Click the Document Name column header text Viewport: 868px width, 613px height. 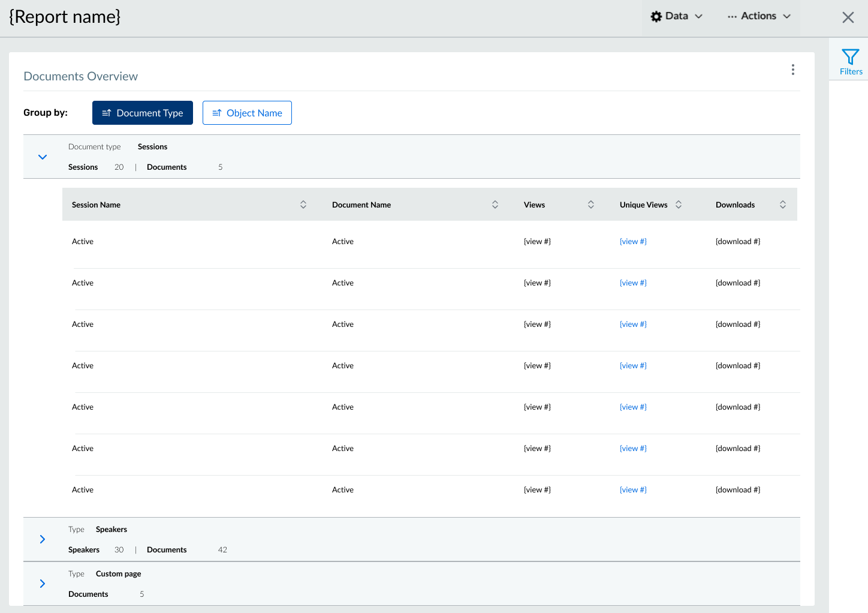click(361, 205)
